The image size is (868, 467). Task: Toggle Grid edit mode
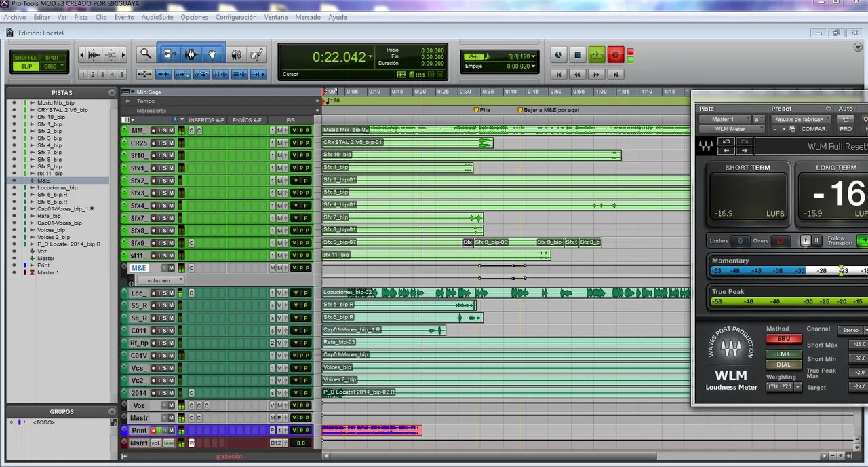pyautogui.click(x=52, y=67)
